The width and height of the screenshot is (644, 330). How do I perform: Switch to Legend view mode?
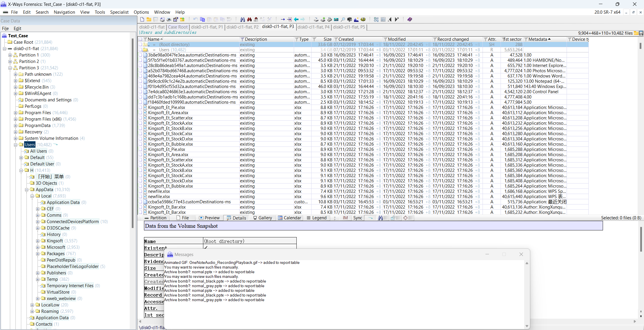[x=316, y=218]
